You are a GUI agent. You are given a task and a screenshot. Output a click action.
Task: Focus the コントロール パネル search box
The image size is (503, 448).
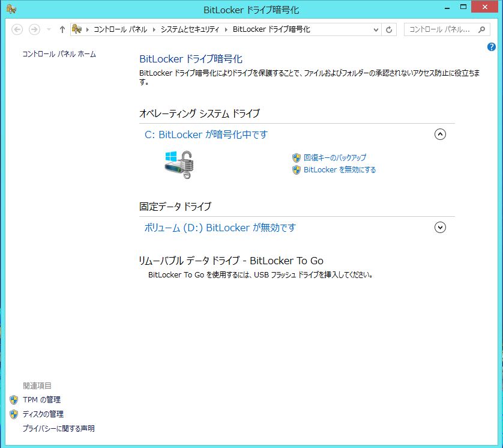point(447,29)
